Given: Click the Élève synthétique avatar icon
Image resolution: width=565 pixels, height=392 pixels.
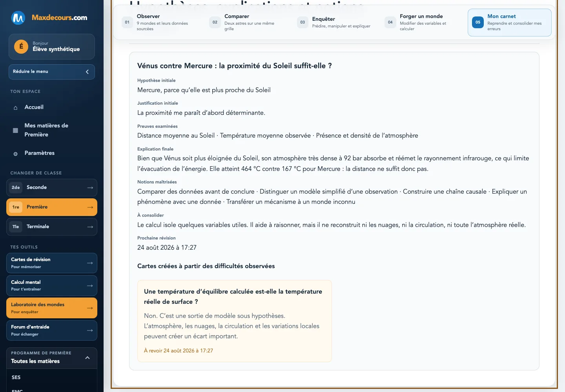Looking at the screenshot, I should [21, 47].
